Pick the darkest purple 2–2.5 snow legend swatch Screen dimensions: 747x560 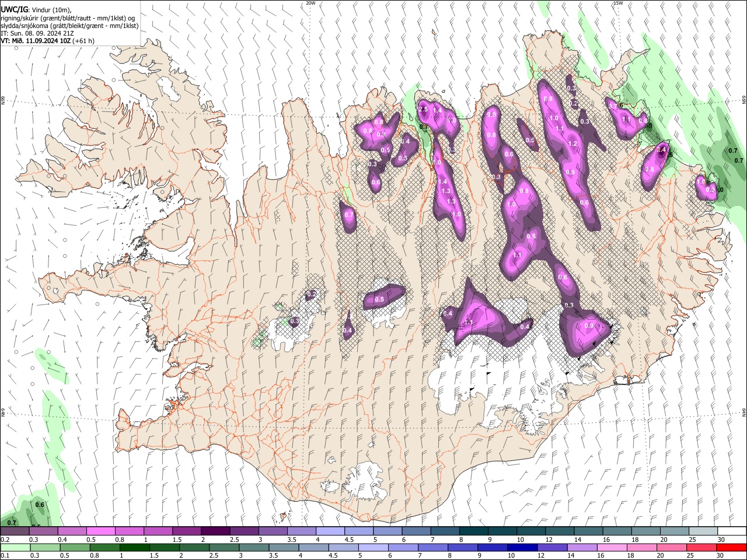pyautogui.click(x=215, y=531)
